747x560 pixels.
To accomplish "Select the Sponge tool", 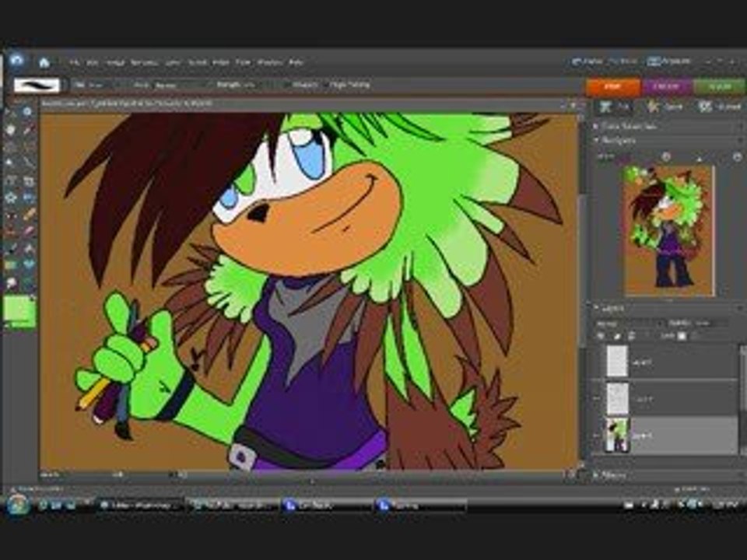I will (x=28, y=282).
